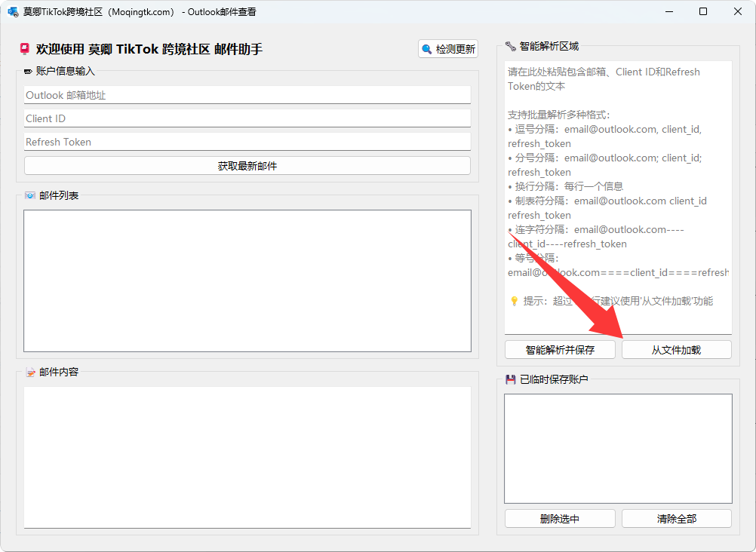Click the search icon beside 智能解析区域 header

coord(511,45)
